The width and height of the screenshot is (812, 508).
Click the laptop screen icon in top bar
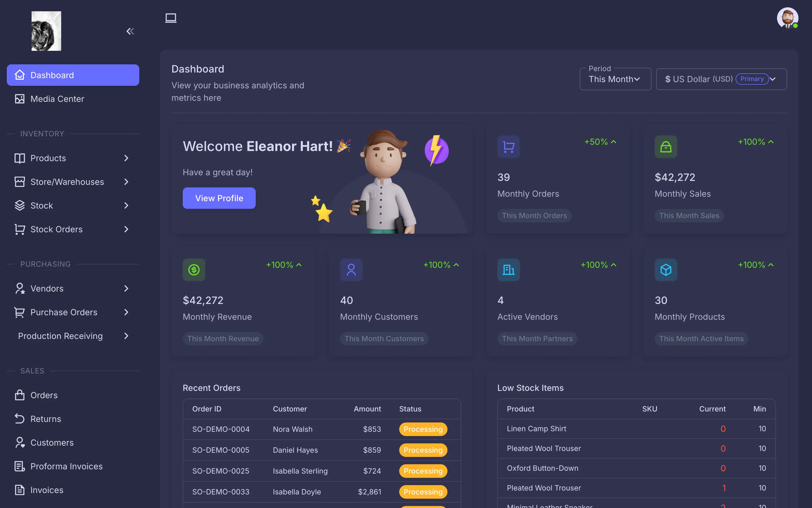pos(171,18)
